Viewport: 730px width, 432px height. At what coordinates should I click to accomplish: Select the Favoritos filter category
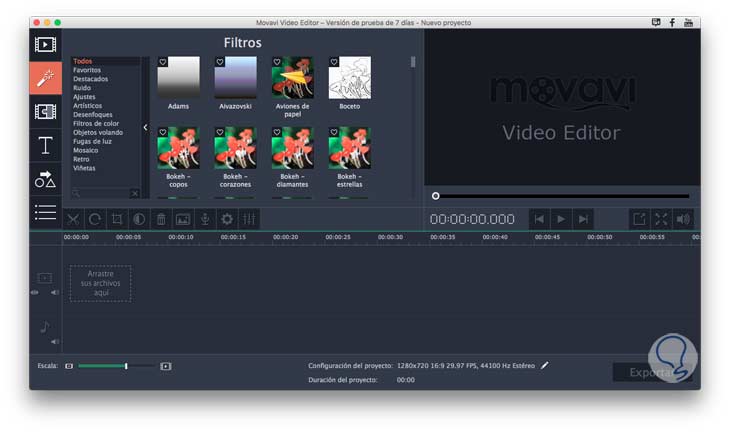click(87, 70)
